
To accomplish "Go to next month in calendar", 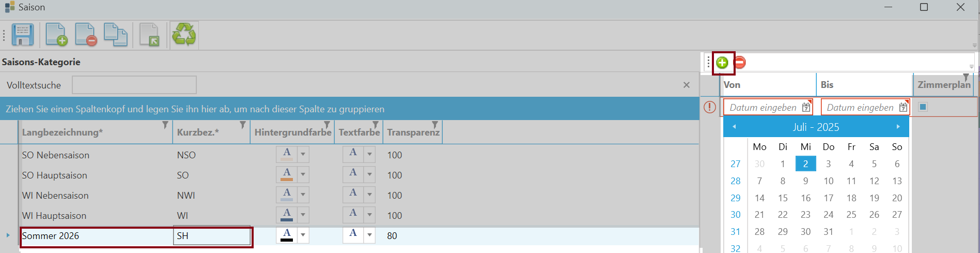I will click(898, 127).
